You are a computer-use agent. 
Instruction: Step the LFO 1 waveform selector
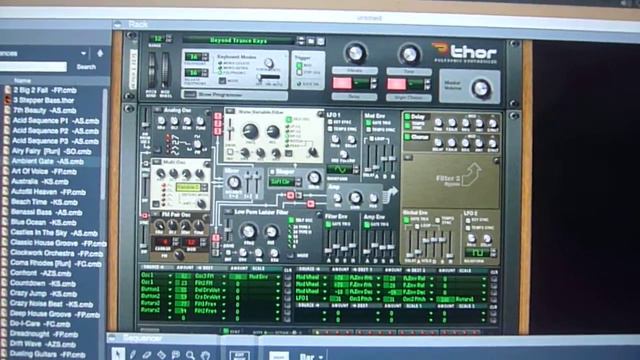click(x=355, y=169)
